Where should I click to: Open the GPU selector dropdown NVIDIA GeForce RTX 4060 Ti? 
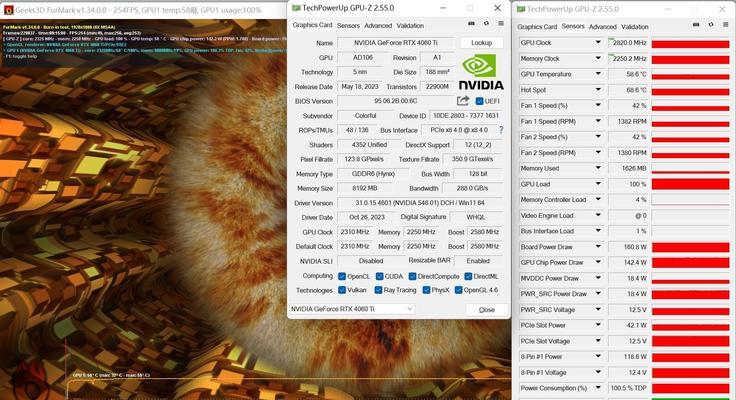(352, 309)
